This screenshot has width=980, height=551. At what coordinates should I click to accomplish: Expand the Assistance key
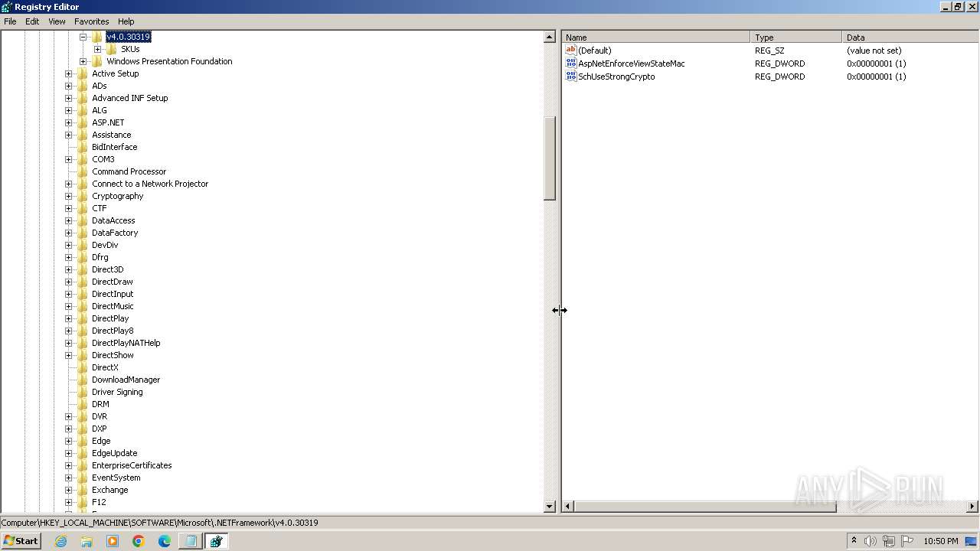tap(68, 135)
